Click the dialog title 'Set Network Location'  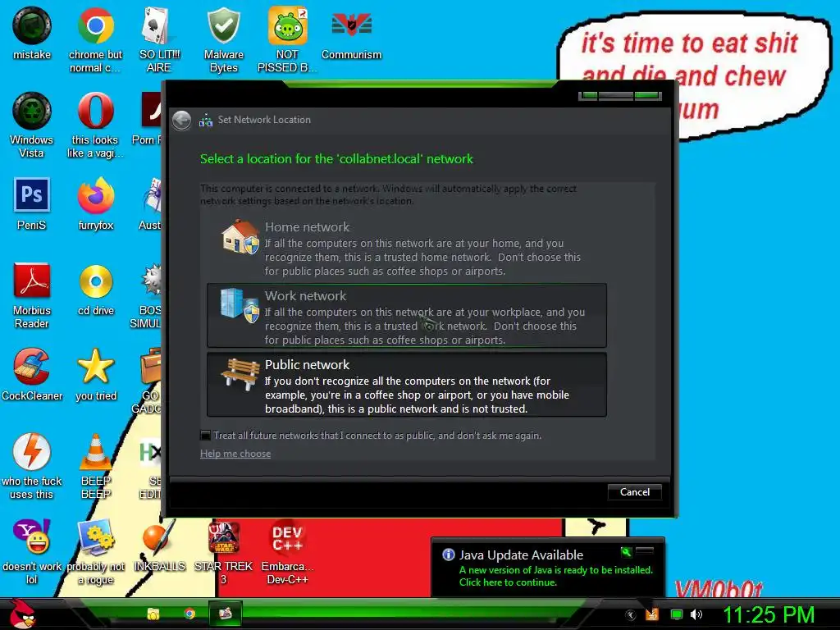264,120
